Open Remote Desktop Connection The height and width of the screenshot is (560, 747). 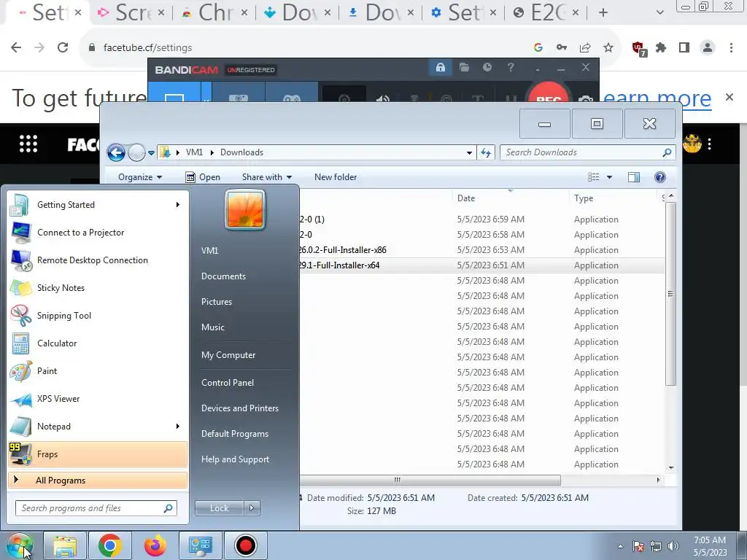point(97,260)
